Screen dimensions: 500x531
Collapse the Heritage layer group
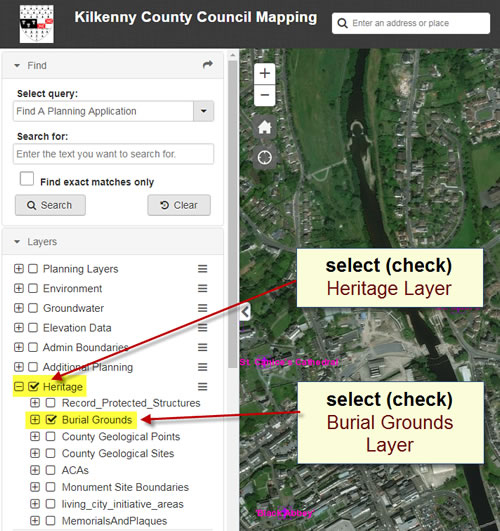point(19,387)
